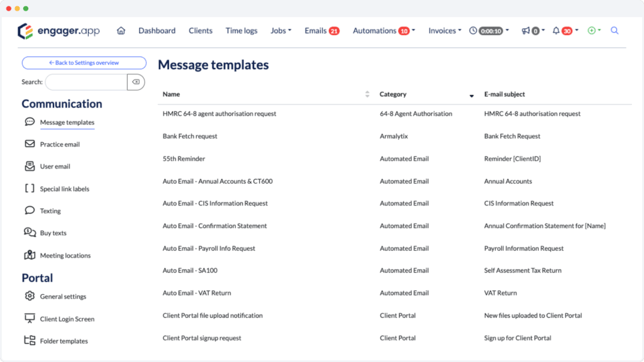Click the Emails 21 badge
Screen dimensions: 644x362
pyautogui.click(x=334, y=31)
